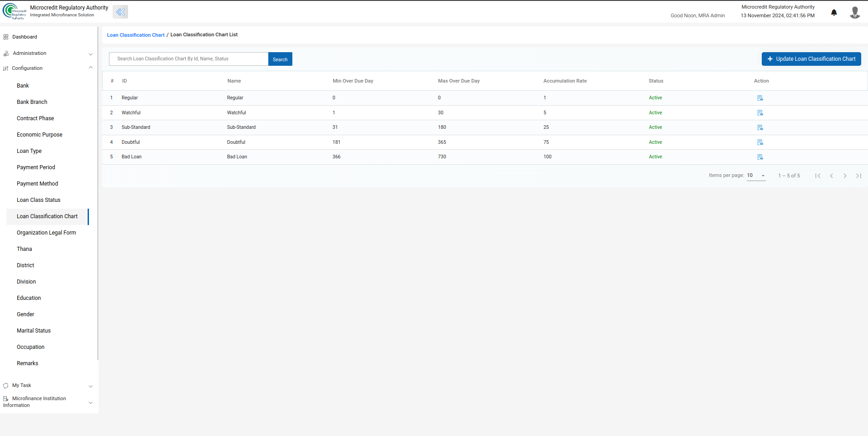Click edit action icon for Doubtful row
The image size is (868, 436).
pyautogui.click(x=760, y=142)
